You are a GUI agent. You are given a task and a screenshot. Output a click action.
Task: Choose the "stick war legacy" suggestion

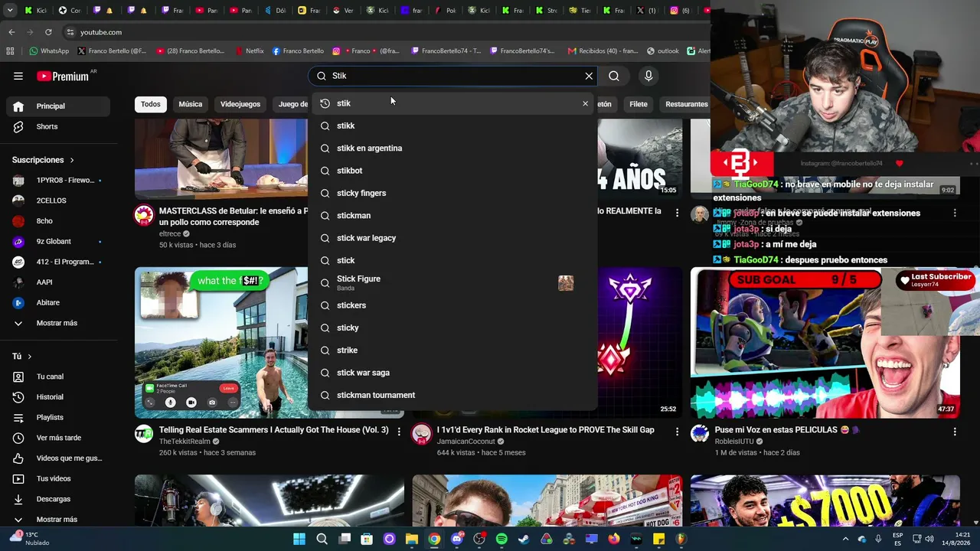click(x=452, y=238)
